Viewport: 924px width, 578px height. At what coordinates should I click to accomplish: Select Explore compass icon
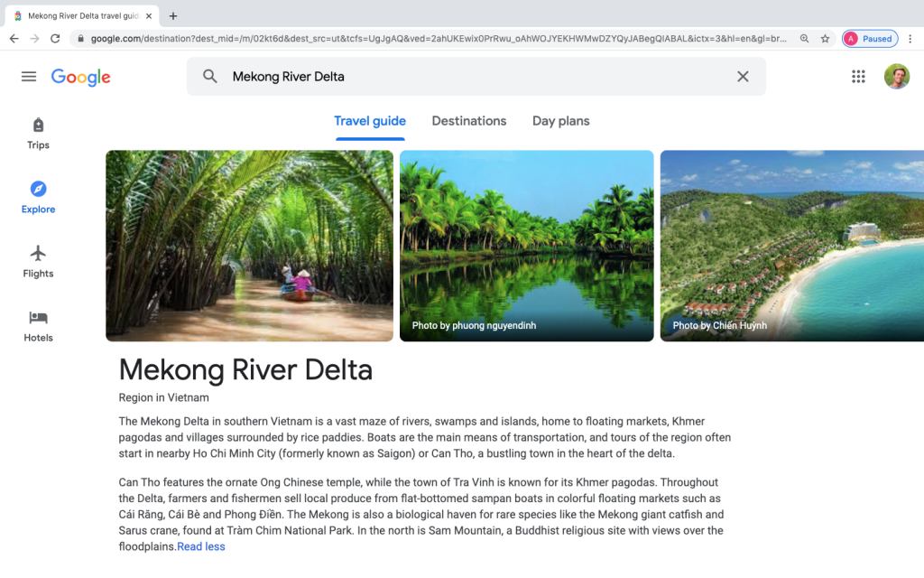point(38,190)
